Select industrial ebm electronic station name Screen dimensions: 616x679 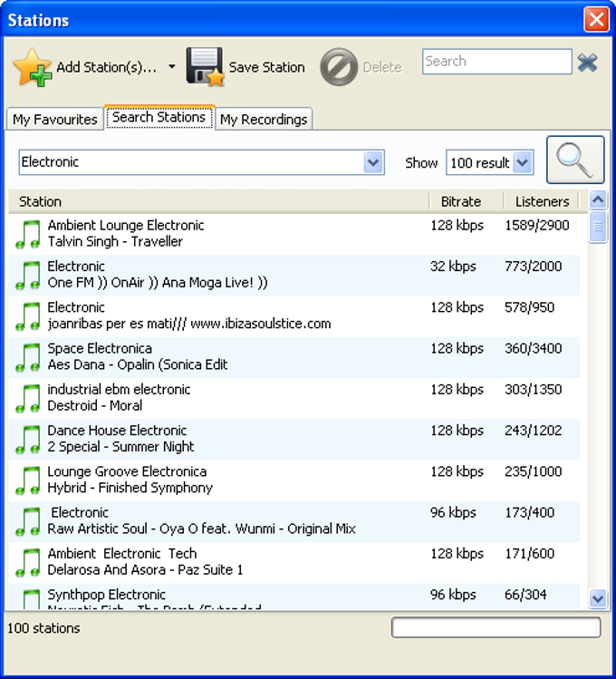tap(119, 389)
